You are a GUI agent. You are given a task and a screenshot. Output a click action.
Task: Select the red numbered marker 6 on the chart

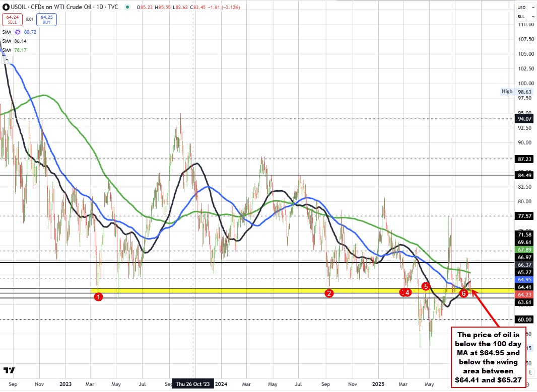(464, 293)
